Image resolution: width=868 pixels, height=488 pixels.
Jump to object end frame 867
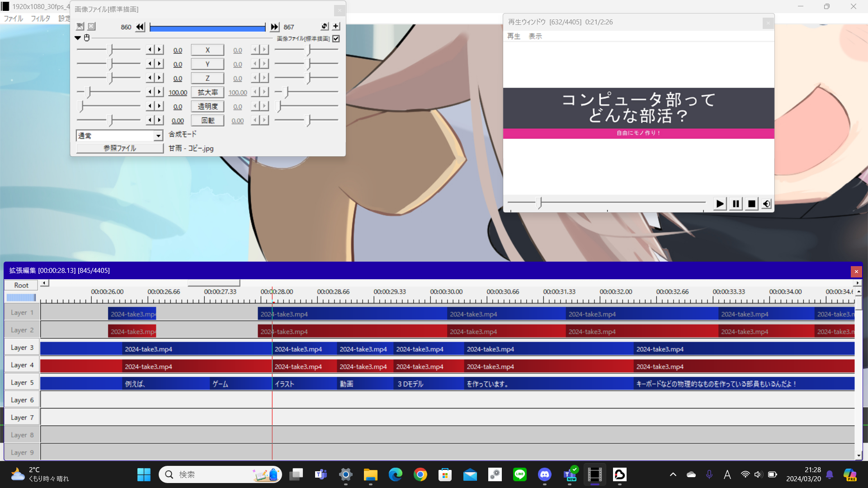click(x=274, y=27)
